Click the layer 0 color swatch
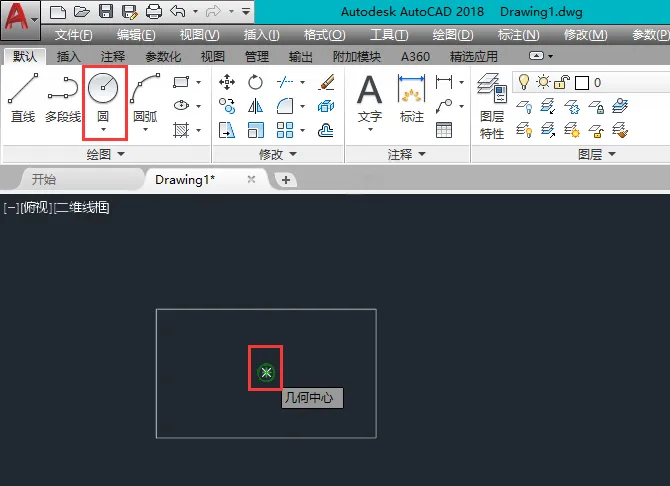The height and width of the screenshot is (486, 670). pyautogui.click(x=580, y=82)
